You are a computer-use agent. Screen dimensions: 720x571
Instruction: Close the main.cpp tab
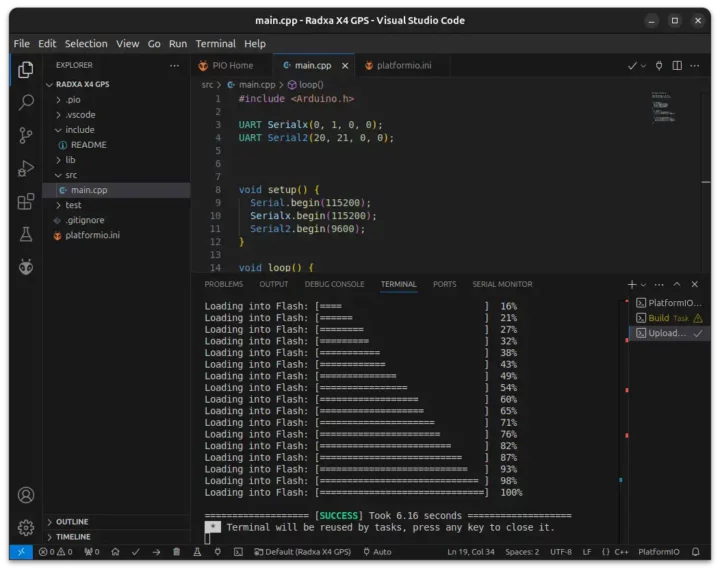click(345, 66)
